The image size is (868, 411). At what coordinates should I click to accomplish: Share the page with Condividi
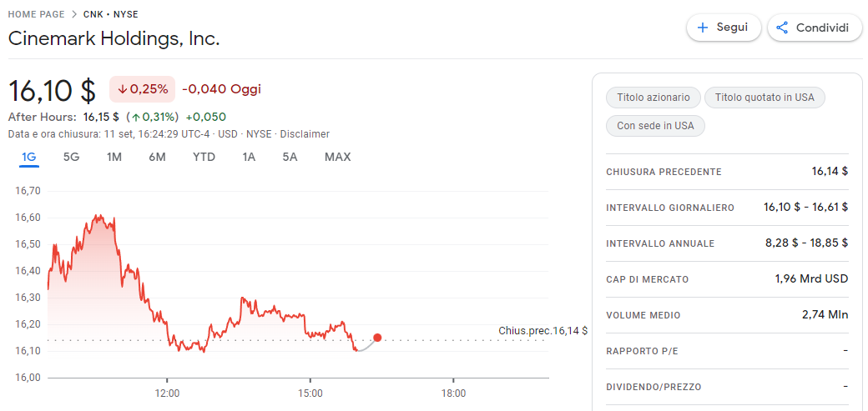815,28
